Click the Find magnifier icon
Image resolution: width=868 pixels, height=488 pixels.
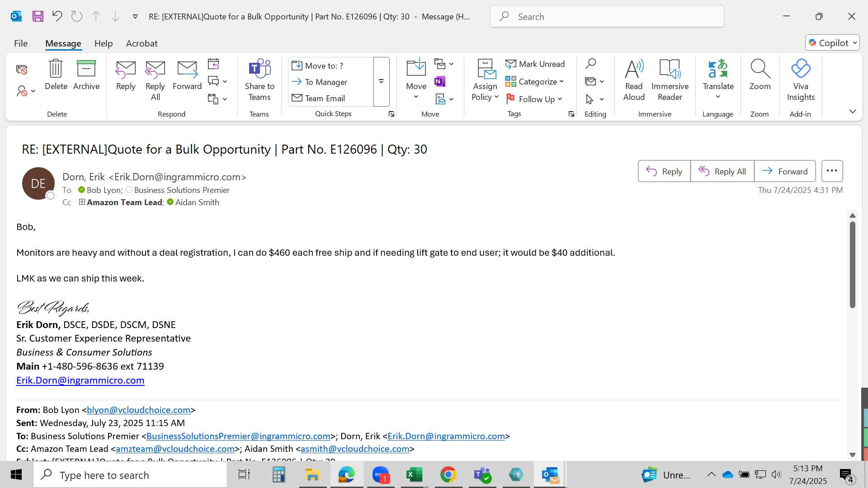pyautogui.click(x=590, y=64)
